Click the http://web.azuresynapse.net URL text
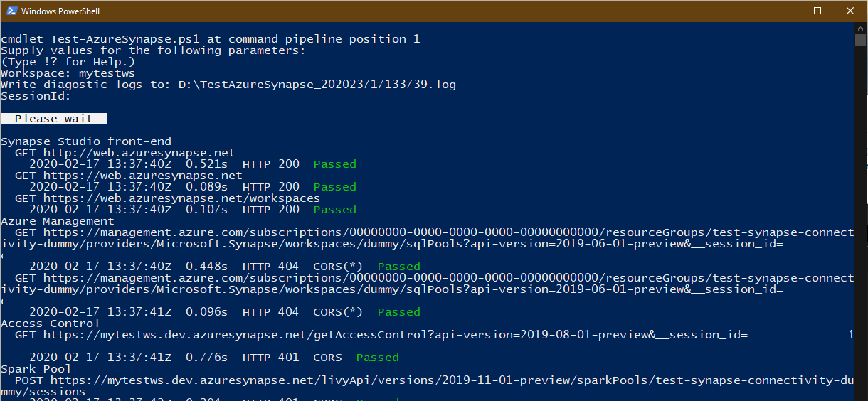 [139, 153]
